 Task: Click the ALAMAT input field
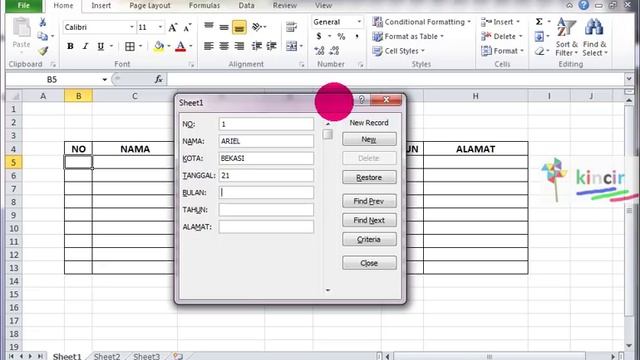click(x=266, y=227)
